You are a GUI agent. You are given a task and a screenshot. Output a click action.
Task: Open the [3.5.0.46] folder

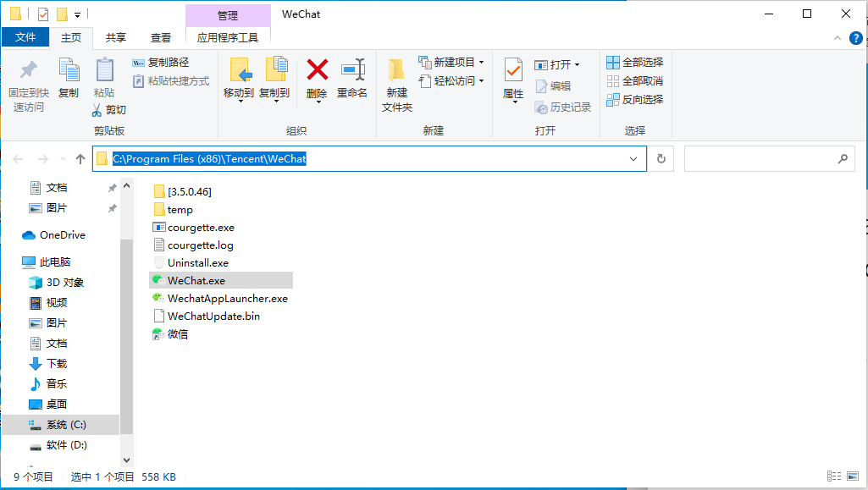tap(183, 192)
